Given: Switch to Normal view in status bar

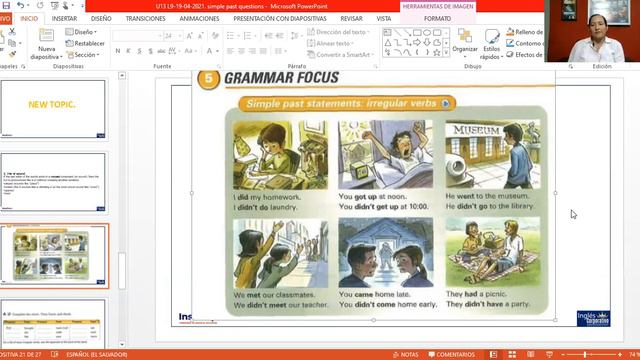Looking at the screenshot, I should 493,354.
